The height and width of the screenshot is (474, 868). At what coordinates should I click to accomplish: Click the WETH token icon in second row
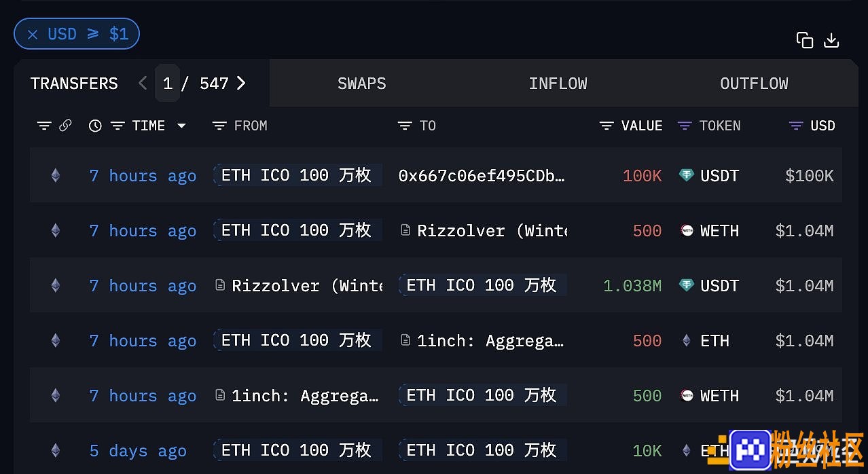pos(687,231)
